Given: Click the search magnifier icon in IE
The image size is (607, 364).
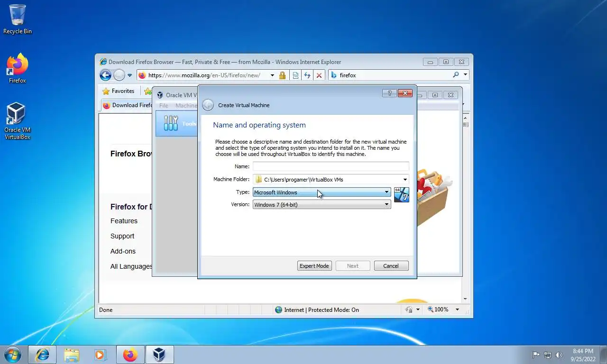Looking at the screenshot, I should click(456, 75).
